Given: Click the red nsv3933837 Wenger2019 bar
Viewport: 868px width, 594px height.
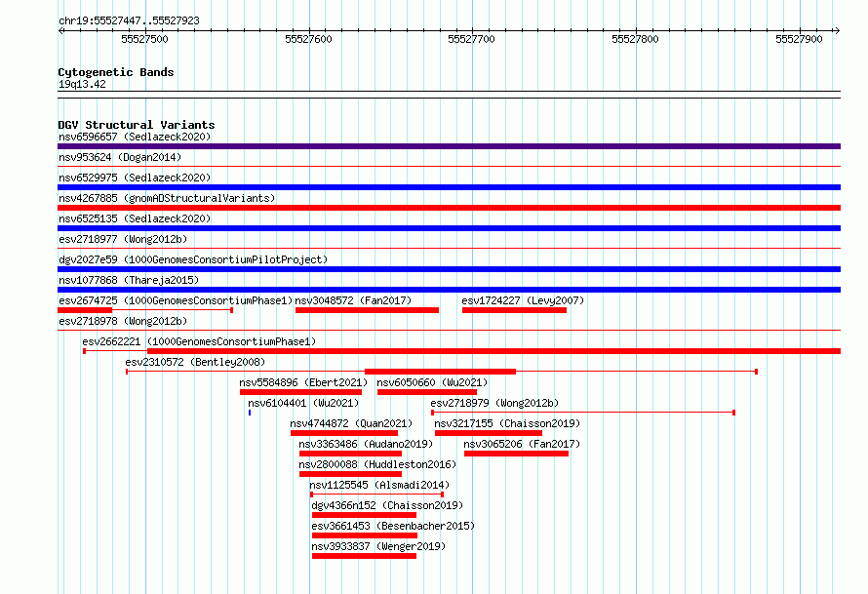Looking at the screenshot, I should coord(364,556).
